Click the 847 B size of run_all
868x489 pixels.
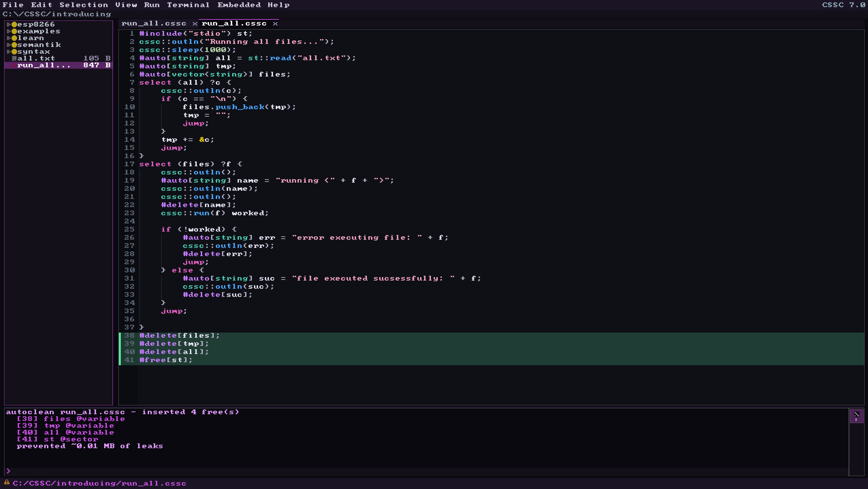pyautogui.click(x=97, y=65)
